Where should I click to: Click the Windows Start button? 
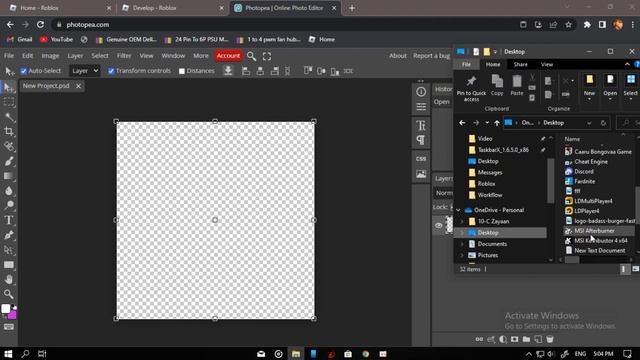(8, 353)
